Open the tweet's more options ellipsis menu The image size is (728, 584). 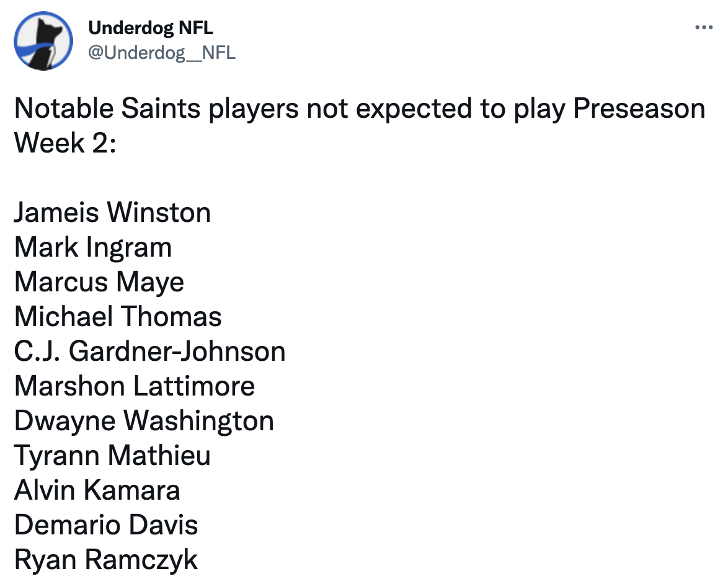[x=703, y=28]
